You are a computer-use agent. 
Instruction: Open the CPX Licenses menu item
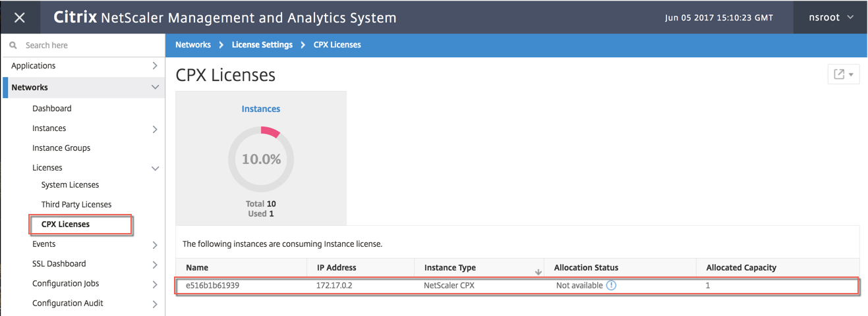[65, 224]
